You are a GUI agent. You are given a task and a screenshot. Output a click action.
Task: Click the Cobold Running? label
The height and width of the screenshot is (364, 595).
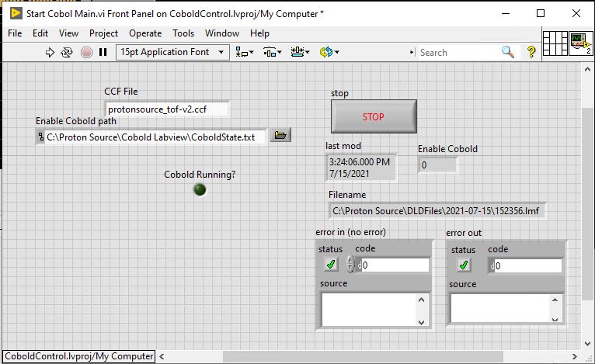200,175
